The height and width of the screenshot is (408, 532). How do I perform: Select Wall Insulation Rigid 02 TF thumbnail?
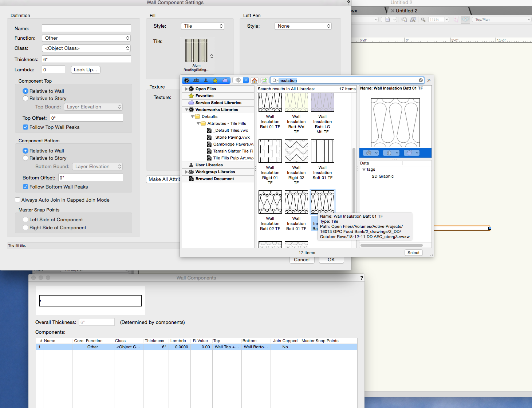[x=296, y=151]
